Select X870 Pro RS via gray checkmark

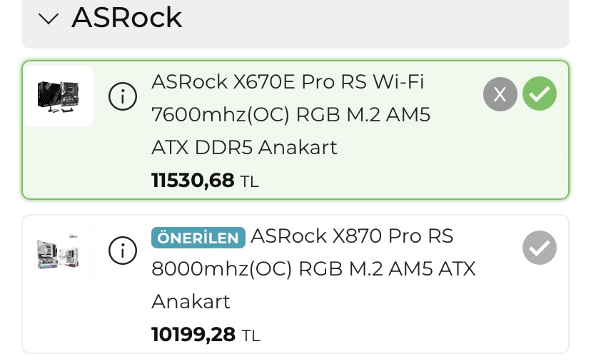tap(540, 248)
